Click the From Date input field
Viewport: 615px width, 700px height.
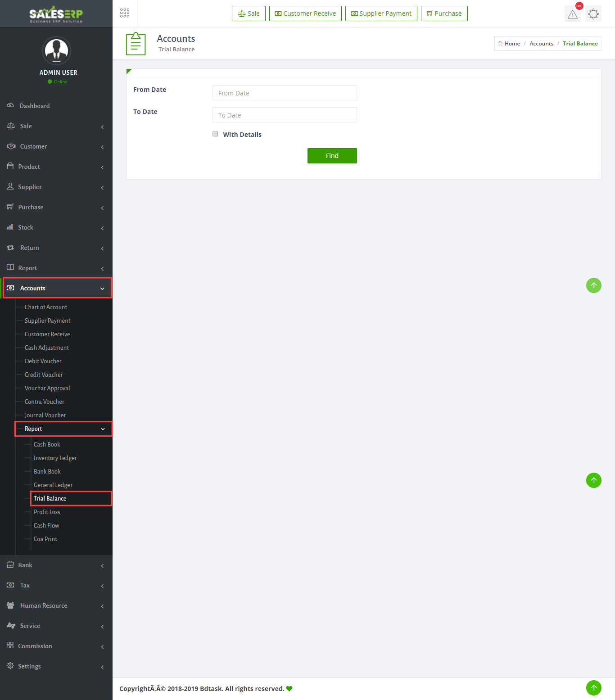pos(285,93)
